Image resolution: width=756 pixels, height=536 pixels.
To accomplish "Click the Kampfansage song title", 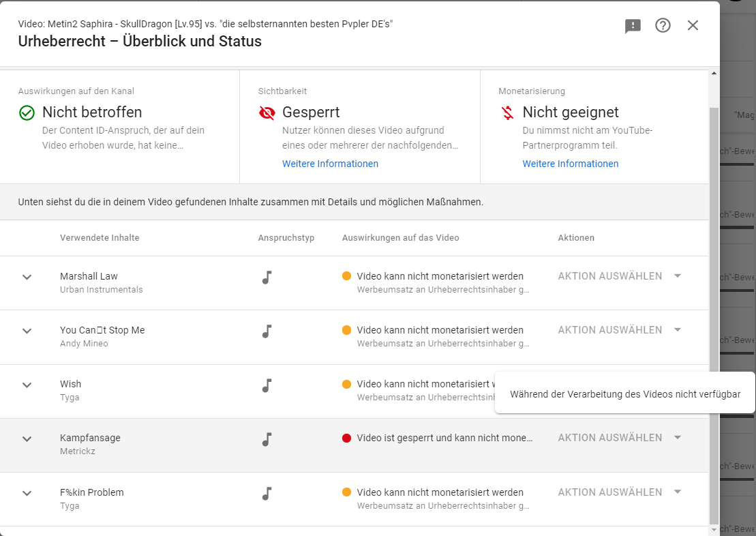I will [90, 438].
